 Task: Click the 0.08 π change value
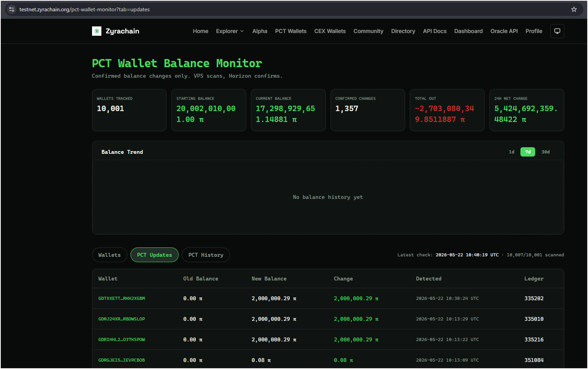click(343, 360)
